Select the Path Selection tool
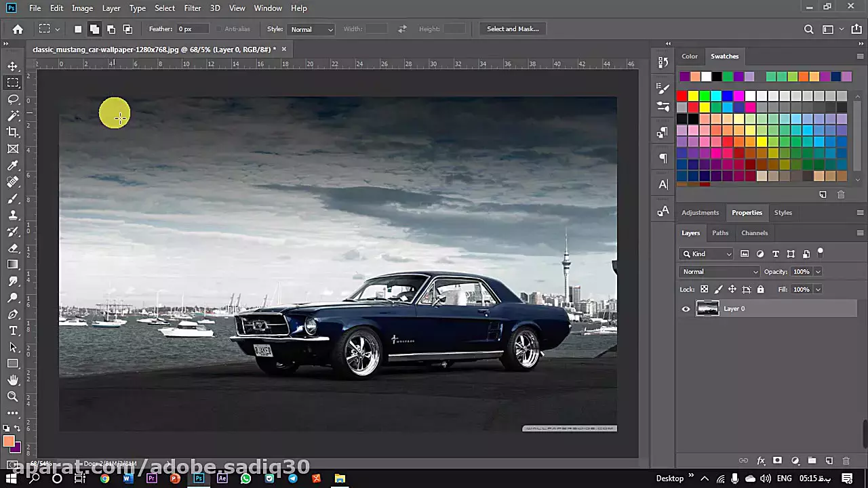 coord(13,347)
